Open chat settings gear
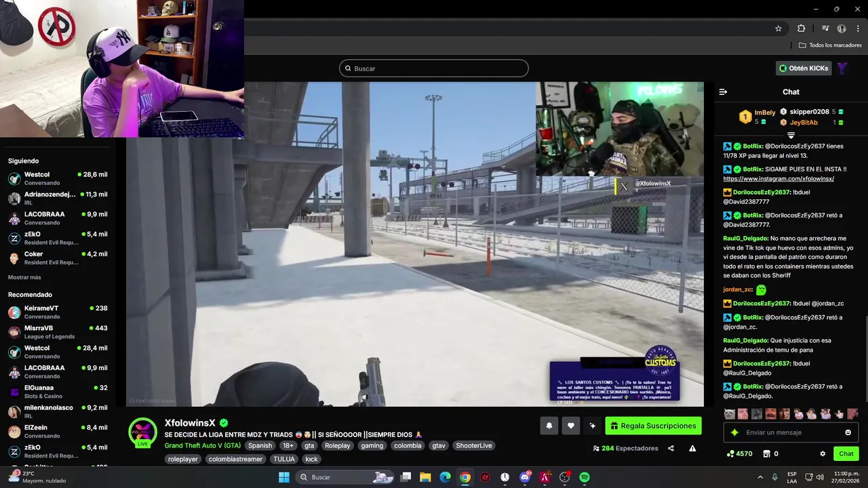This screenshot has height=488, width=868. [x=823, y=453]
